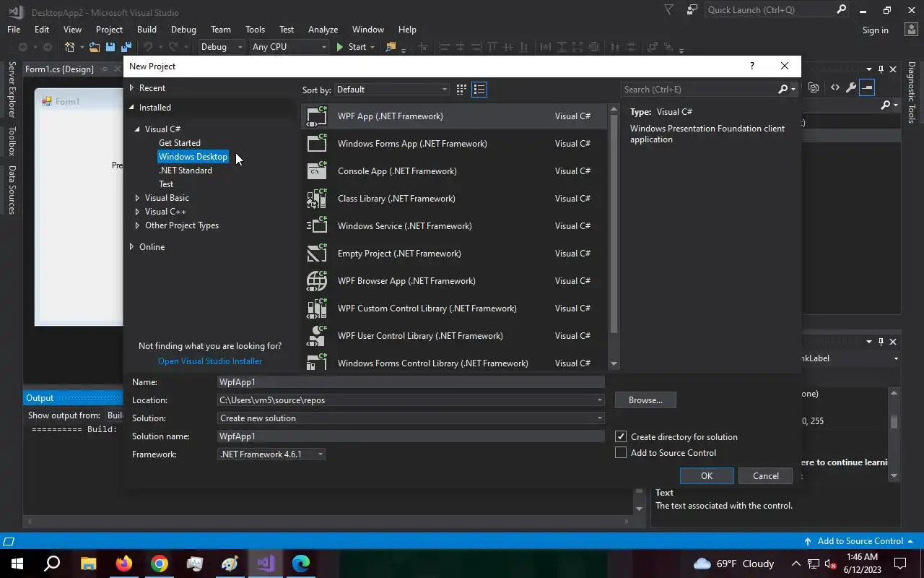Select the WPF App project icon
The width and height of the screenshot is (924, 578).
317,116
